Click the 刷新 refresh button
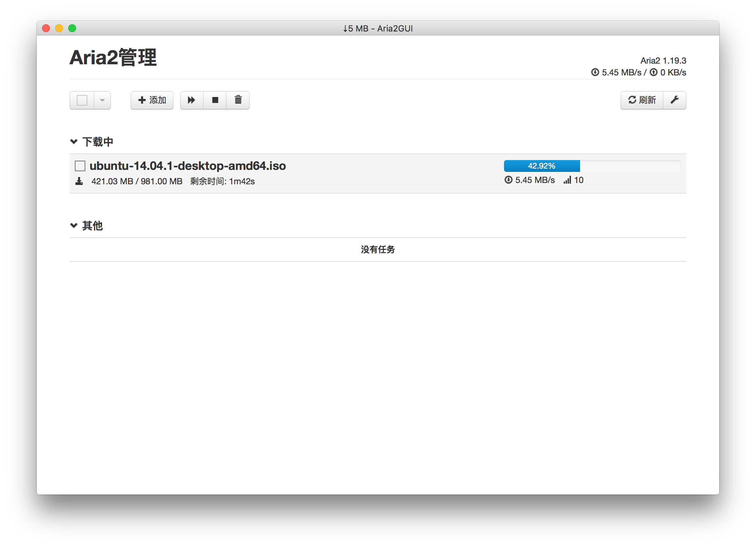The height and width of the screenshot is (547, 756). tap(642, 100)
